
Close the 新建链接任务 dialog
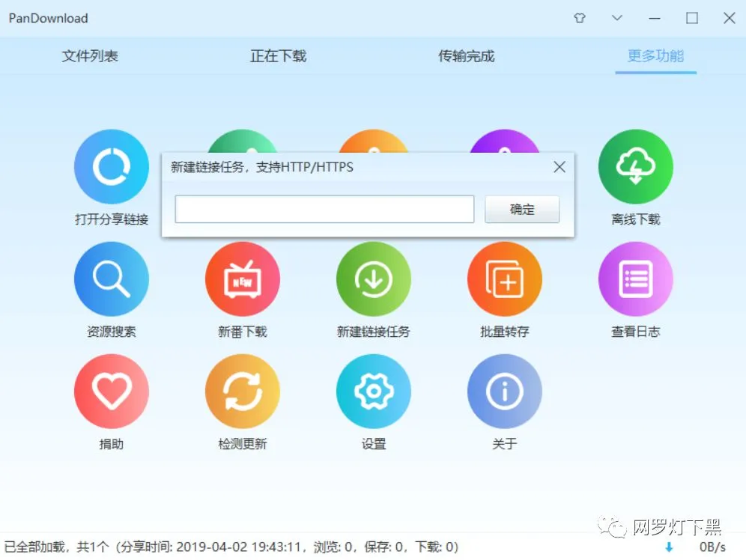(x=559, y=167)
